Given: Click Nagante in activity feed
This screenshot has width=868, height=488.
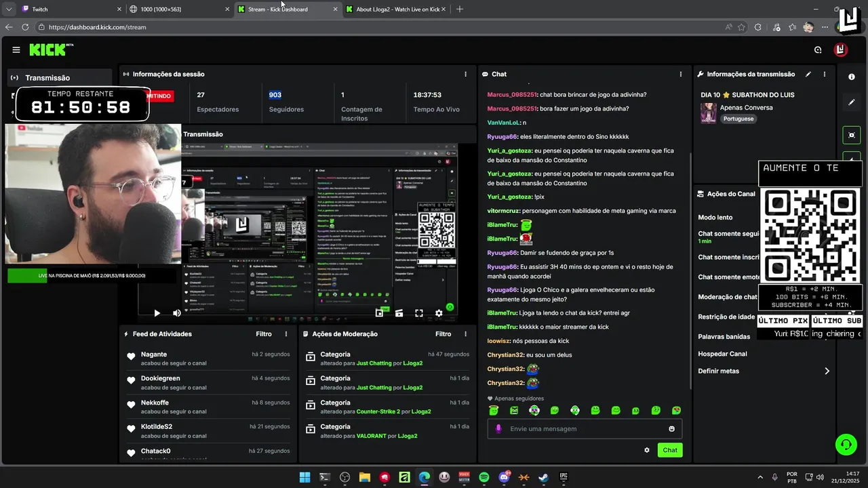Looking at the screenshot, I should click(x=154, y=354).
